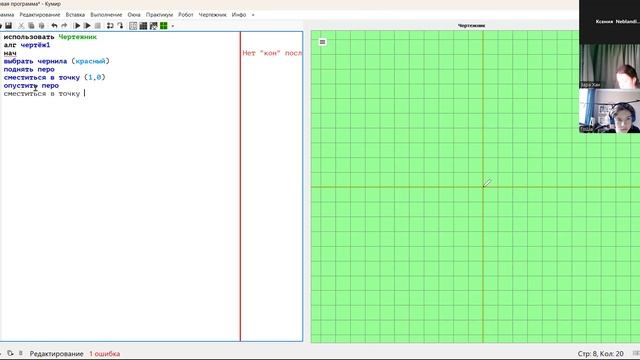Show the green Чертежник field window
The height and width of the screenshot is (360, 640).
tap(164, 26)
